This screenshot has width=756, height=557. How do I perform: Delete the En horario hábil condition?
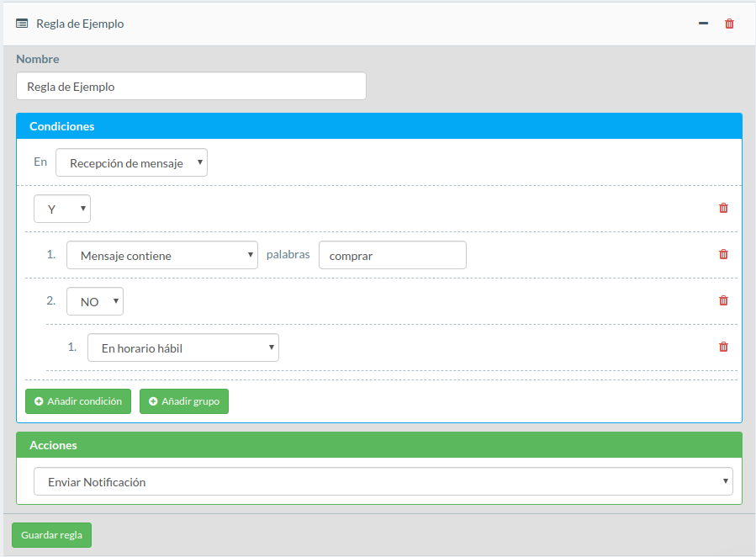[x=723, y=347]
